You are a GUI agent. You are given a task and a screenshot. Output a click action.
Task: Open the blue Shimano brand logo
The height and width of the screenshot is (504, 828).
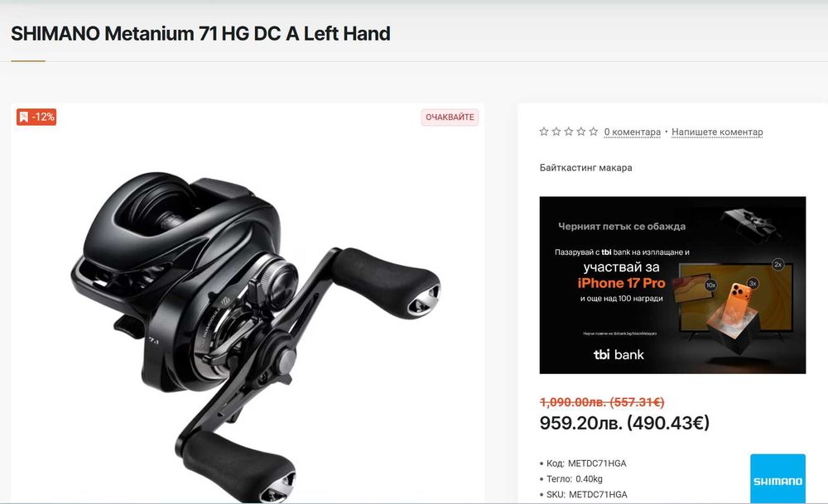click(x=777, y=478)
